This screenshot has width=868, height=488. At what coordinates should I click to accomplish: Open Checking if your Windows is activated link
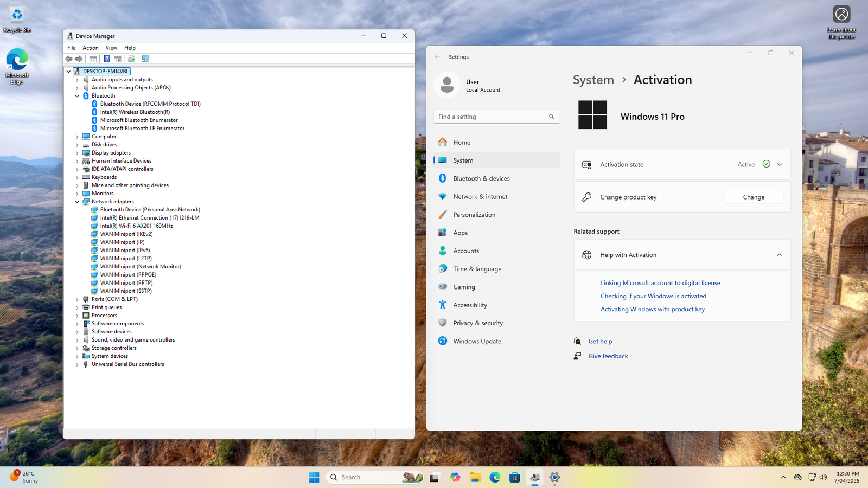point(653,296)
